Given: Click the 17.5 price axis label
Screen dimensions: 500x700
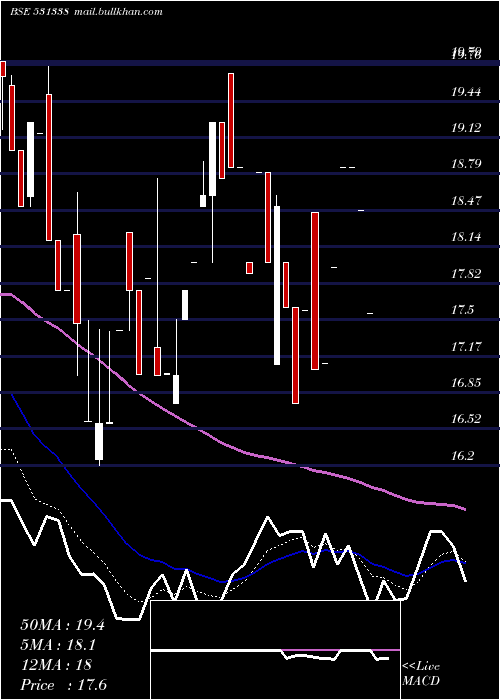Looking at the screenshot, I should [462, 310].
